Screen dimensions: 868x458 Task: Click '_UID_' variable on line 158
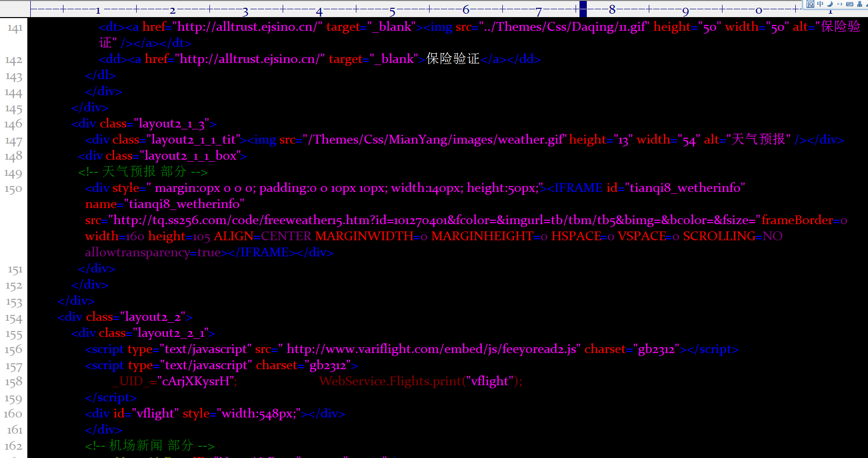click(x=131, y=381)
